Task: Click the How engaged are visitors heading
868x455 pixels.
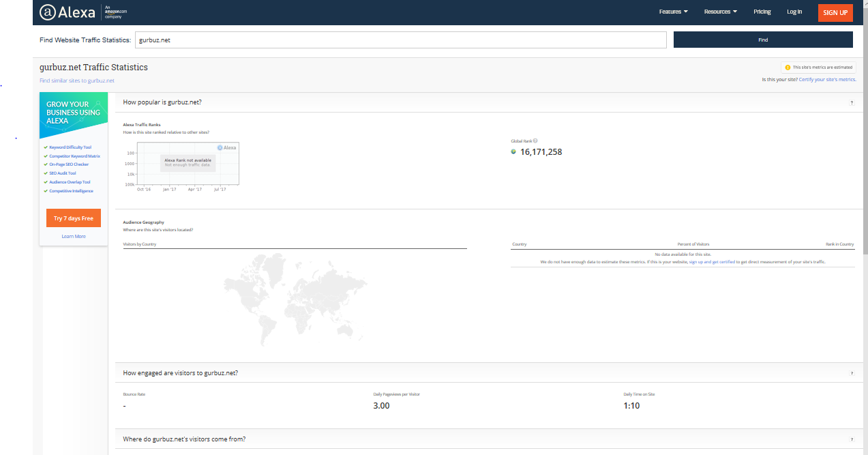Action: (x=180, y=373)
